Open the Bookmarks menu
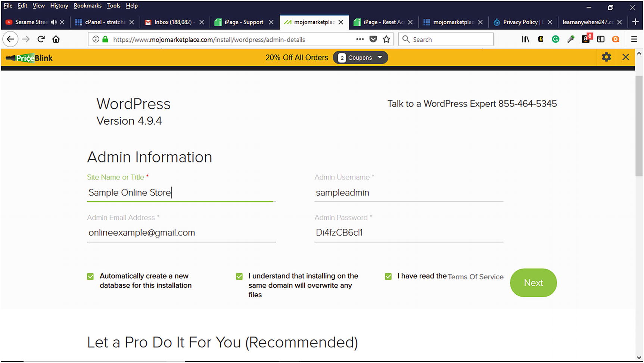The image size is (644, 363). pyautogui.click(x=87, y=6)
